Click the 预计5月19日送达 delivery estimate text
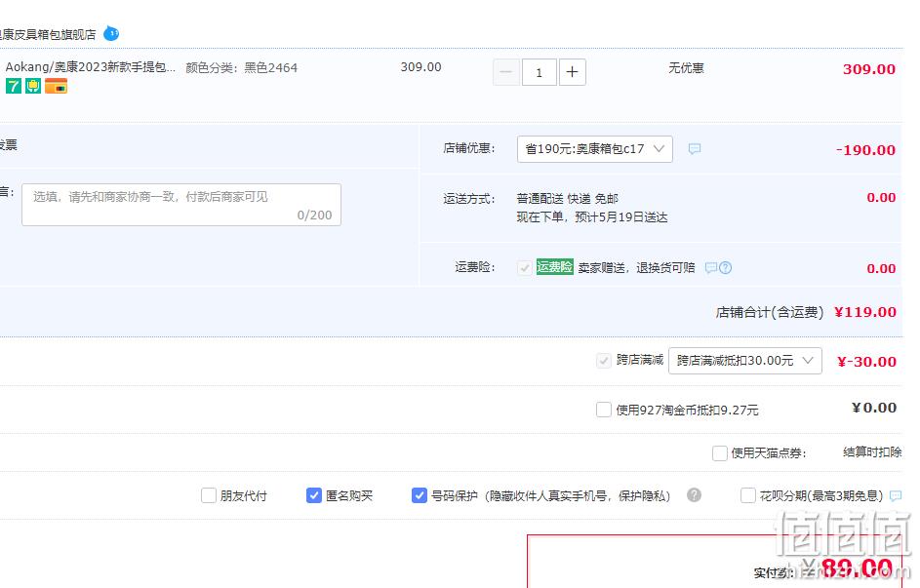Screen dimensions: 920x588 pyautogui.click(x=620, y=217)
